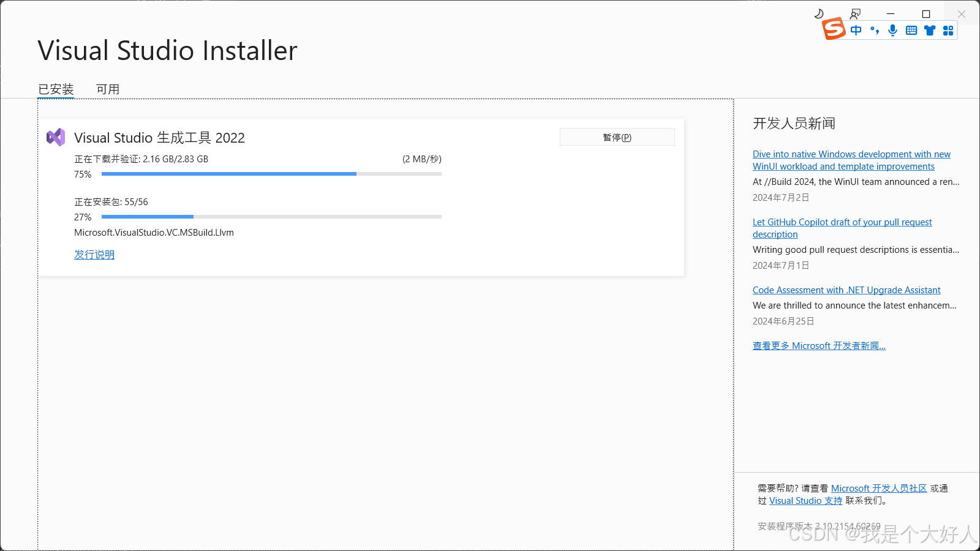This screenshot has width=980, height=551.
Task: Switch Sogou Chinese/English mode with 中 icon
Action: (856, 30)
